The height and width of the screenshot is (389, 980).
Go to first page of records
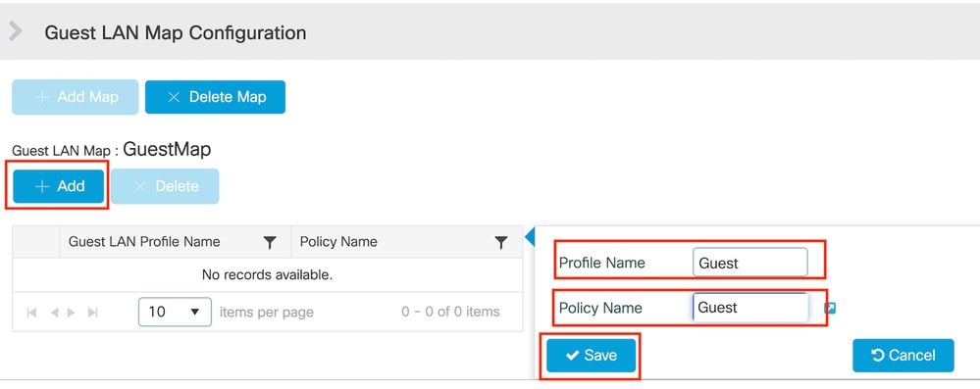coord(31,313)
